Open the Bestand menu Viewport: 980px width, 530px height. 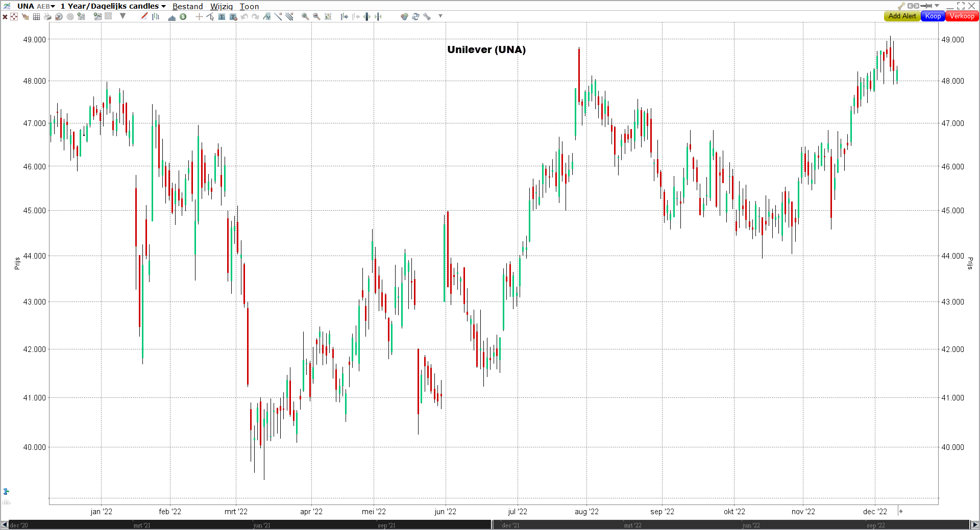point(187,6)
